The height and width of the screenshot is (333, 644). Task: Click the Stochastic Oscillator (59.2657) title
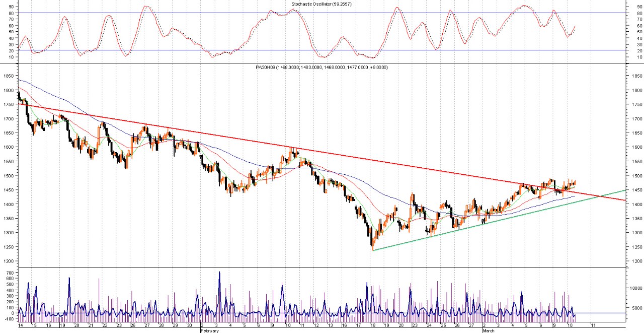point(322,4)
